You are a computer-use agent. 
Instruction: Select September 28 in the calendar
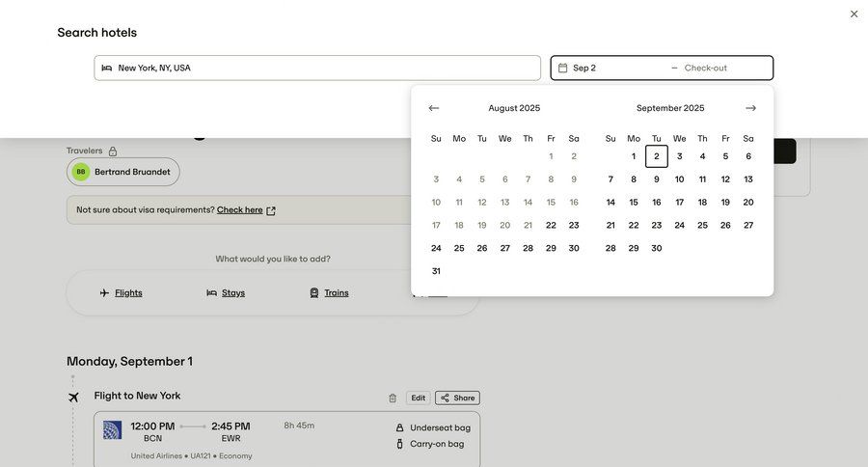pos(610,248)
